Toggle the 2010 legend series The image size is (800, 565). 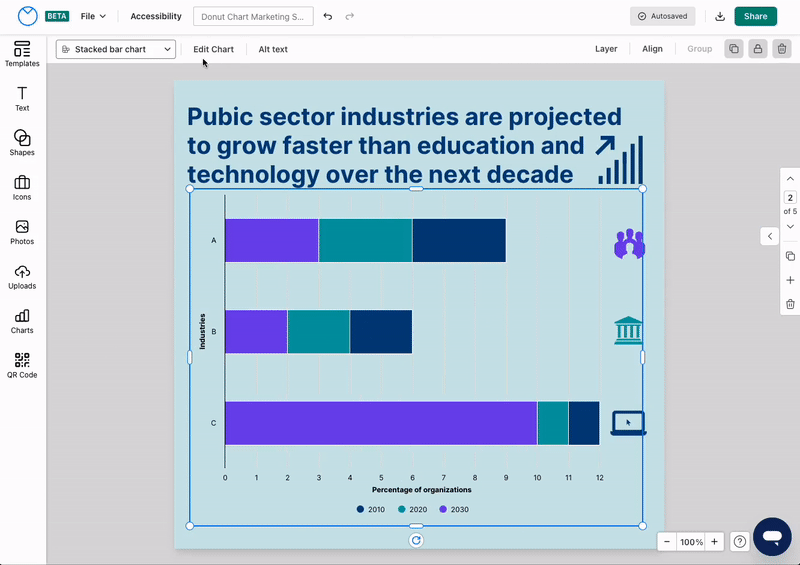click(x=370, y=509)
